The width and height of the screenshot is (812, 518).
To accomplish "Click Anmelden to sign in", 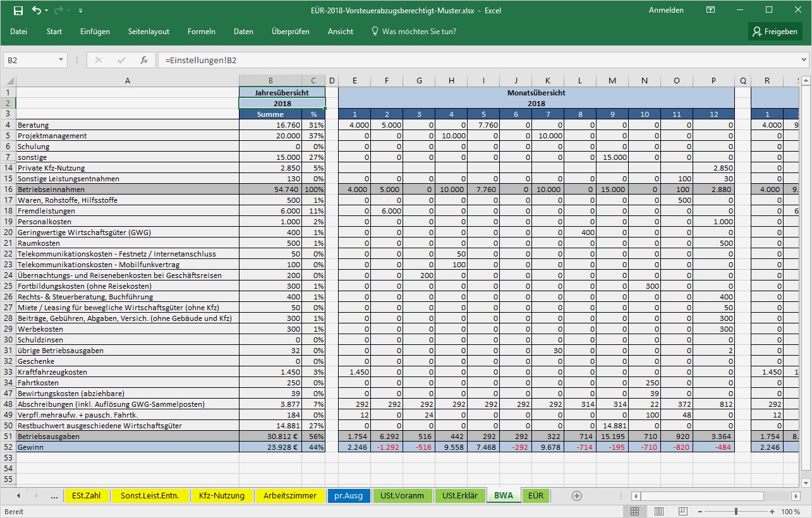I will tap(665, 10).
